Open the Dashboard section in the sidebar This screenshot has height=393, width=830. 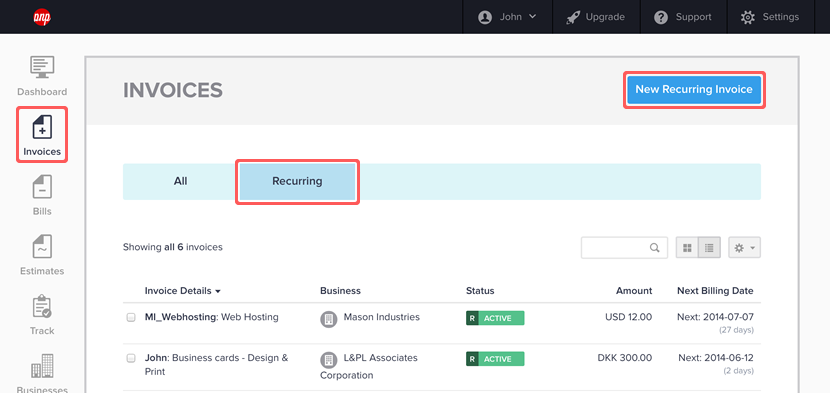click(x=42, y=76)
